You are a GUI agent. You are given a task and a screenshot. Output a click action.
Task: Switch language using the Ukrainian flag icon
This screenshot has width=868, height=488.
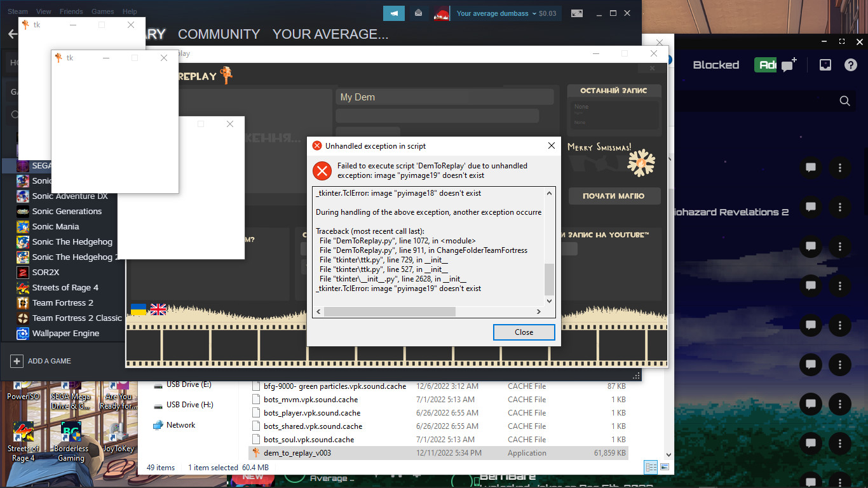(140, 309)
